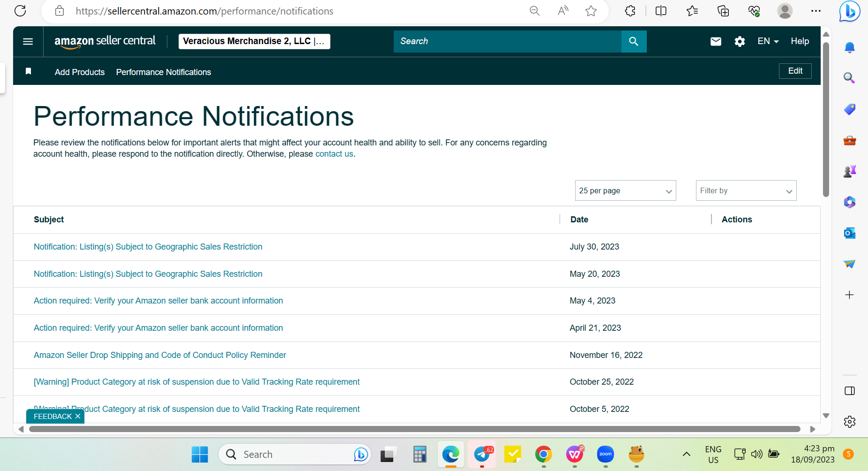Open the Calculator app from taskbar

(x=419, y=454)
